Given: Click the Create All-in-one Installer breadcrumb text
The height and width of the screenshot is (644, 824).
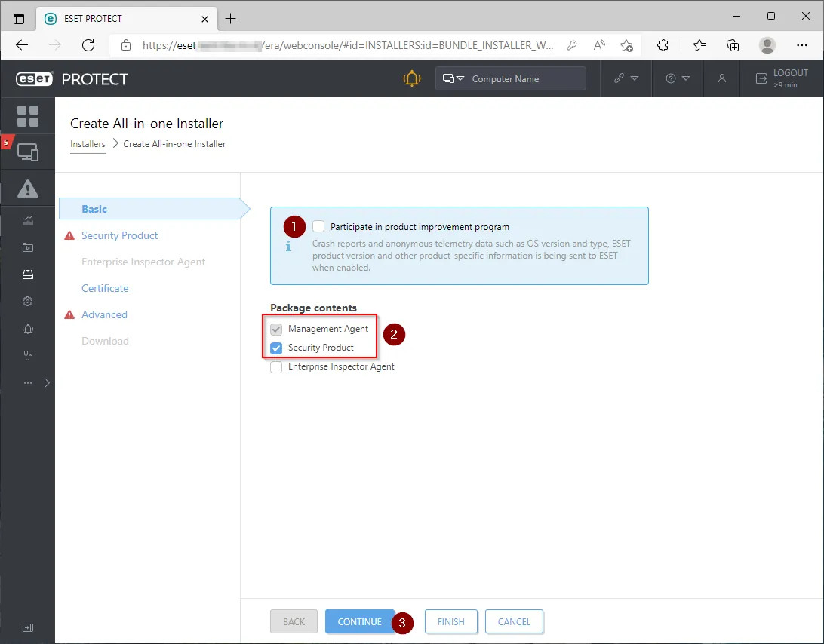Looking at the screenshot, I should 174,144.
